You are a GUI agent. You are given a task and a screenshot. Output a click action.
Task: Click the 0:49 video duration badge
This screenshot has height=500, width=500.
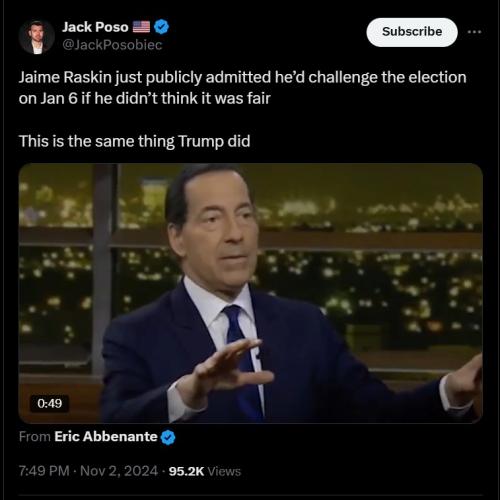50,403
